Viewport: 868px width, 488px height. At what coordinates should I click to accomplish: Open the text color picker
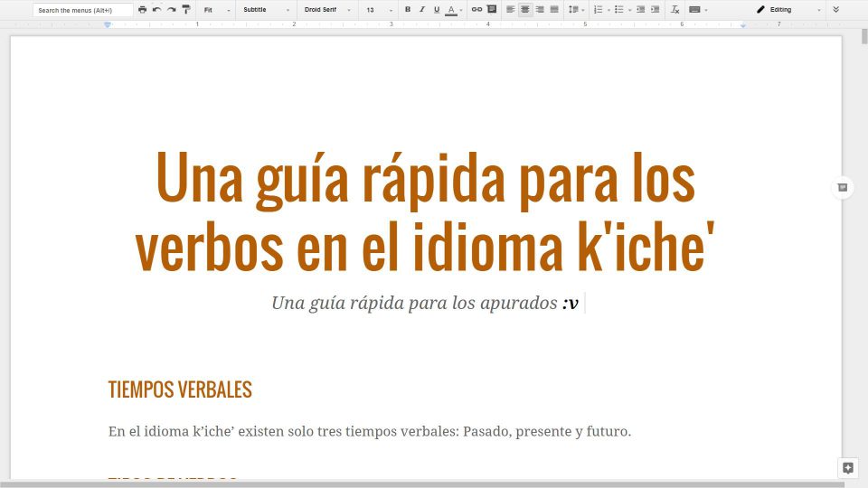pos(451,10)
